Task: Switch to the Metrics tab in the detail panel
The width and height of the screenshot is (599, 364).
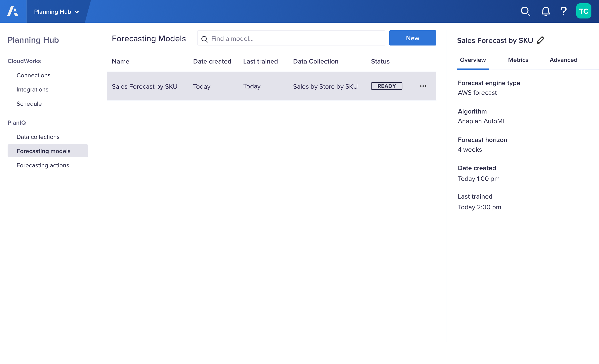Action: point(518,60)
